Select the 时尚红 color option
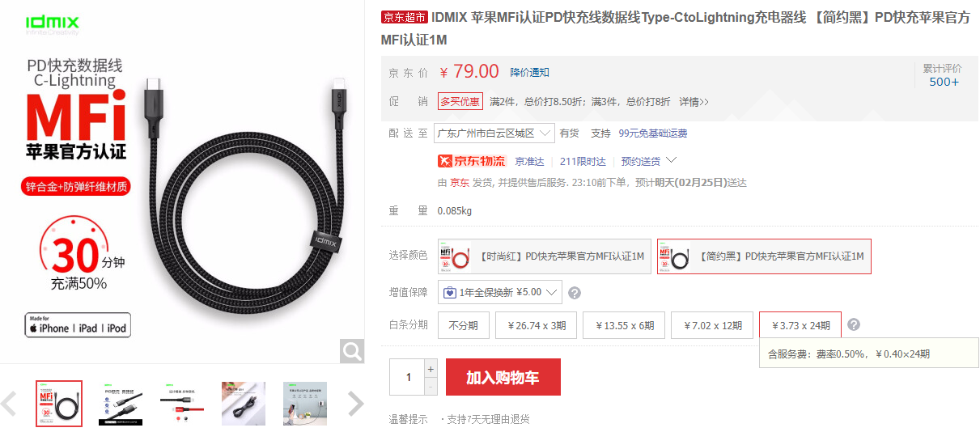 pyautogui.click(x=545, y=256)
